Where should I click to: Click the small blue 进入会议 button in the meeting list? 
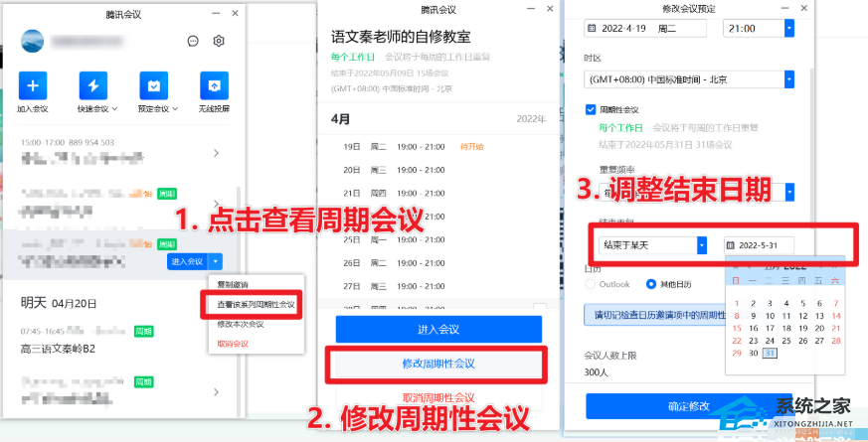189,261
